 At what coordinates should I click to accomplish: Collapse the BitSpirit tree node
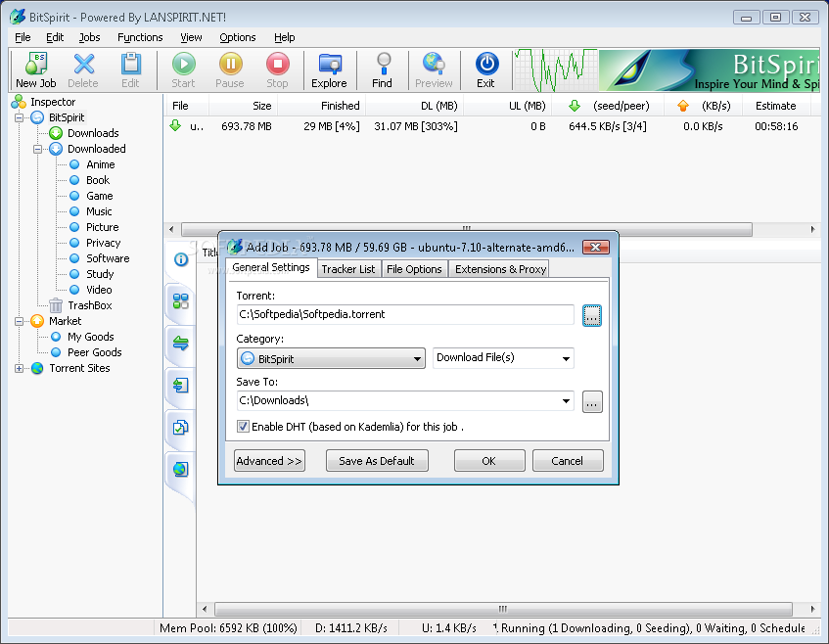pyautogui.click(x=19, y=117)
